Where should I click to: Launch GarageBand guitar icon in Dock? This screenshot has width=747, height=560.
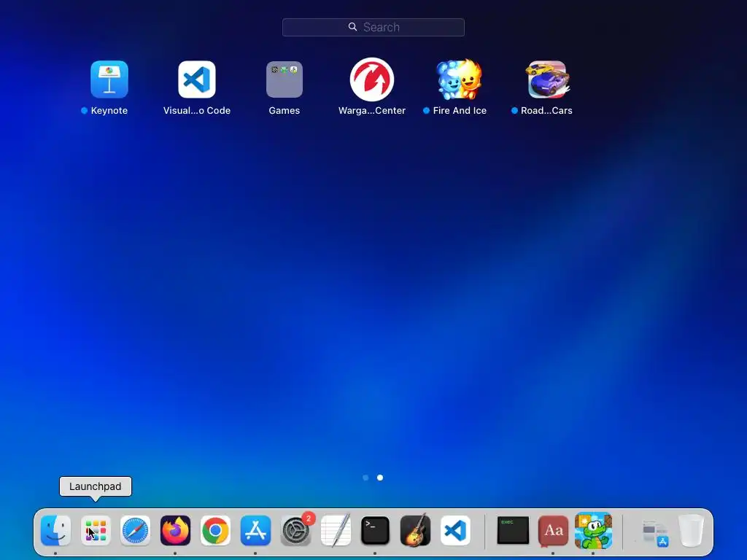tap(415, 531)
